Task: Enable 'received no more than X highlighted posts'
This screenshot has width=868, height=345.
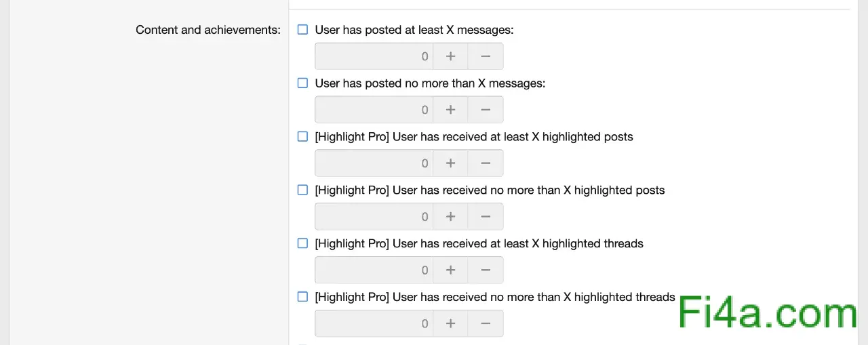Action: pyautogui.click(x=303, y=190)
